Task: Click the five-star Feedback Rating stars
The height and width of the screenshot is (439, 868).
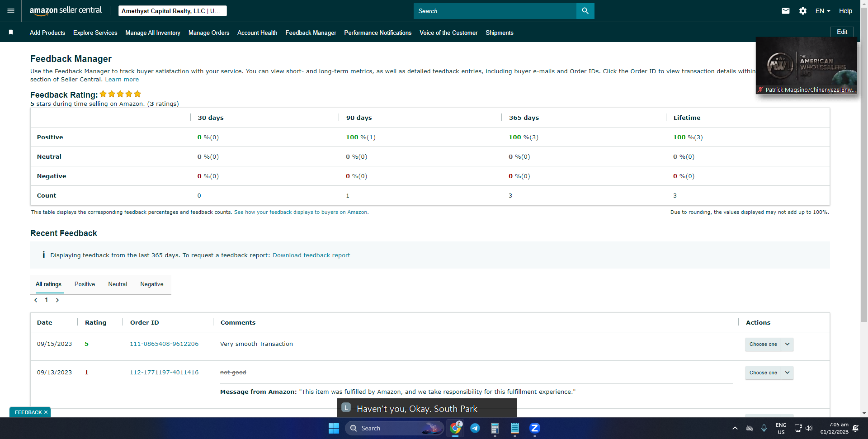Action: [120, 94]
